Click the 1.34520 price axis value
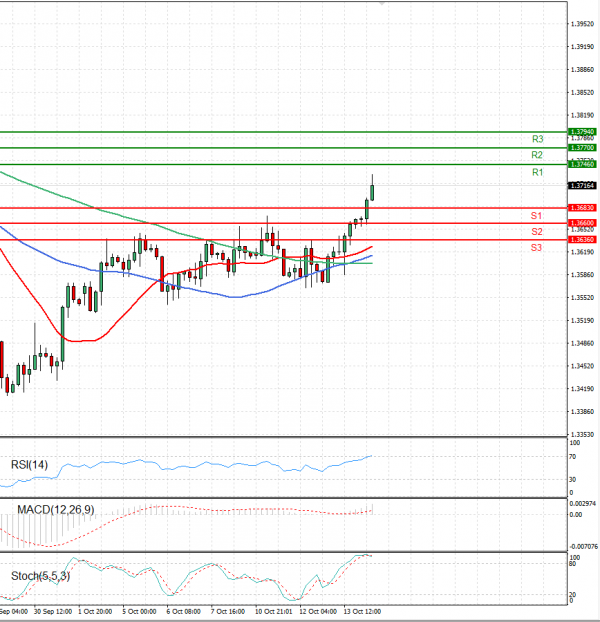This screenshot has width=600, height=622. tap(582, 366)
